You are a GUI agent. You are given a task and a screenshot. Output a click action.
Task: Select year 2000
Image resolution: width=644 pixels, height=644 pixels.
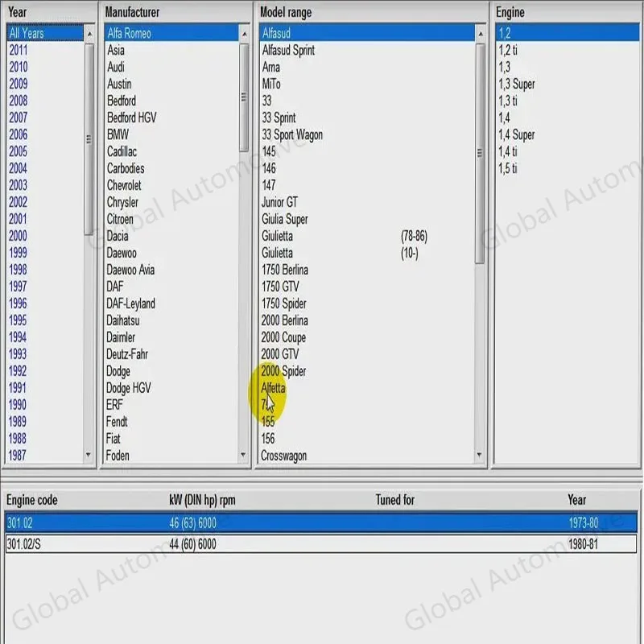(18, 236)
